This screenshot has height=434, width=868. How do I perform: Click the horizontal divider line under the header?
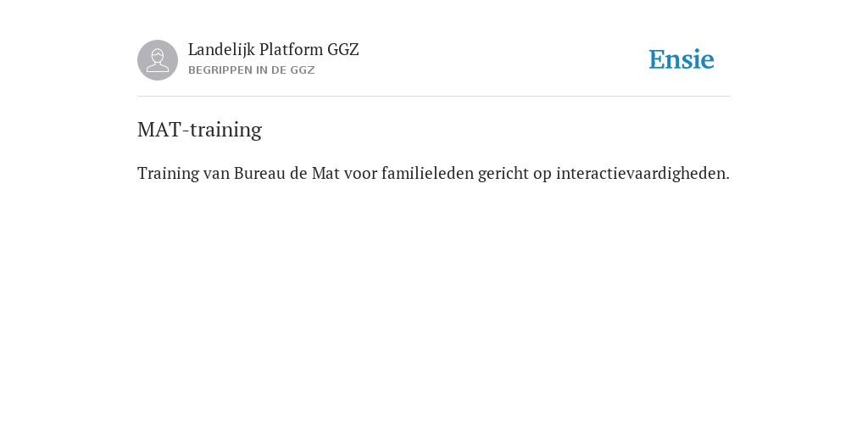(x=434, y=97)
